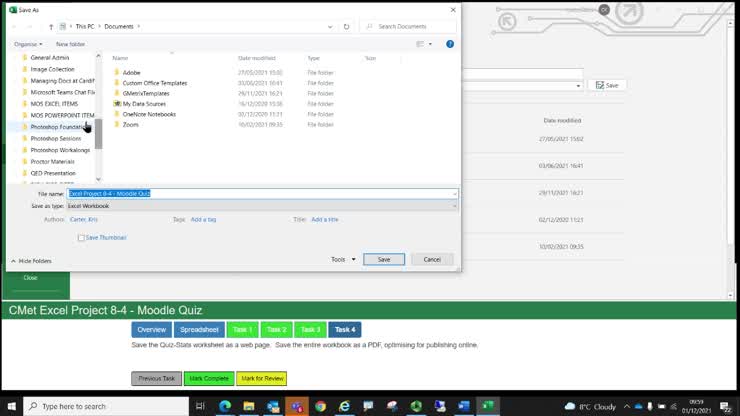Go to Previous Task

[156, 379]
